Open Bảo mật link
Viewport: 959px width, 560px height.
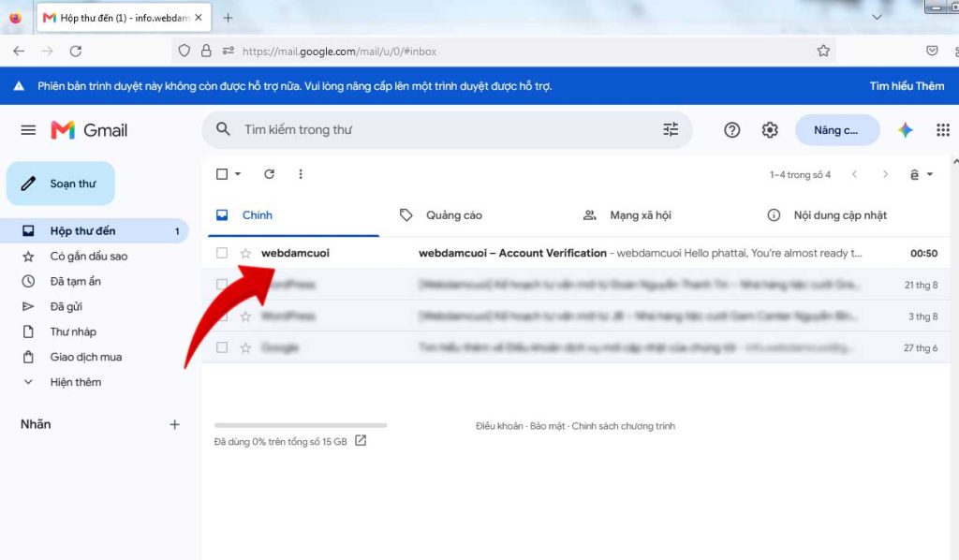coord(547,426)
